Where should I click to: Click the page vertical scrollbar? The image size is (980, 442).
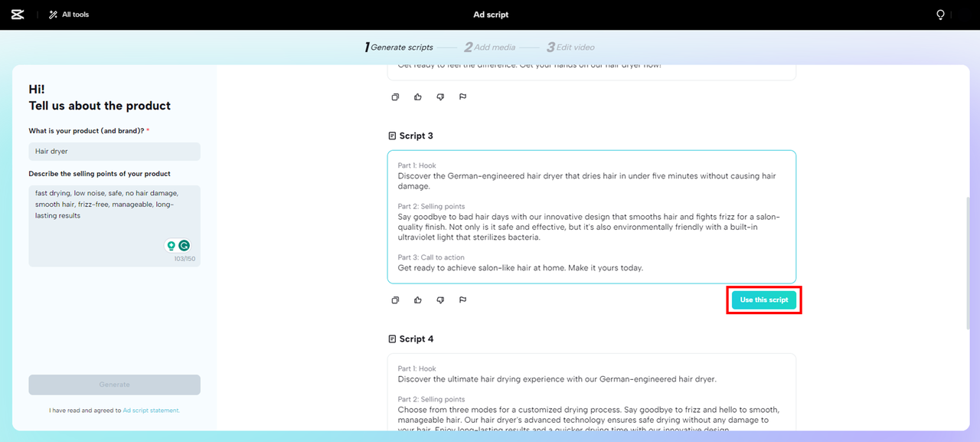pos(969,264)
